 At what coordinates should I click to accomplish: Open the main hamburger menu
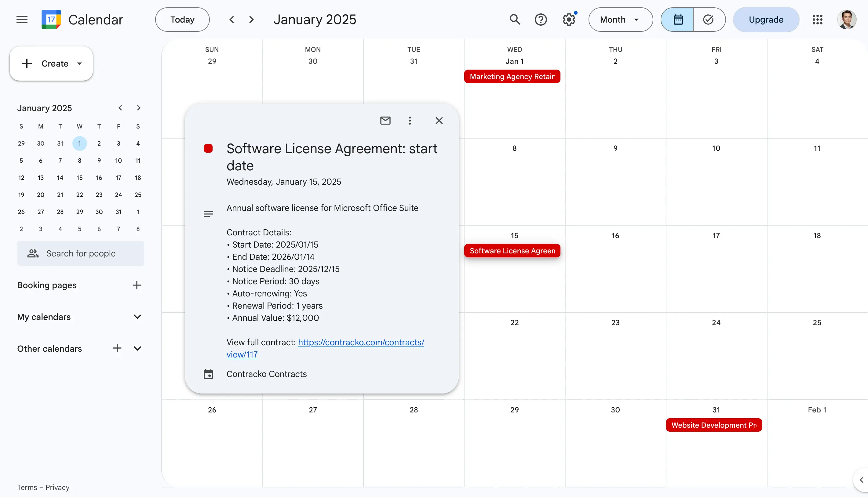click(21, 20)
